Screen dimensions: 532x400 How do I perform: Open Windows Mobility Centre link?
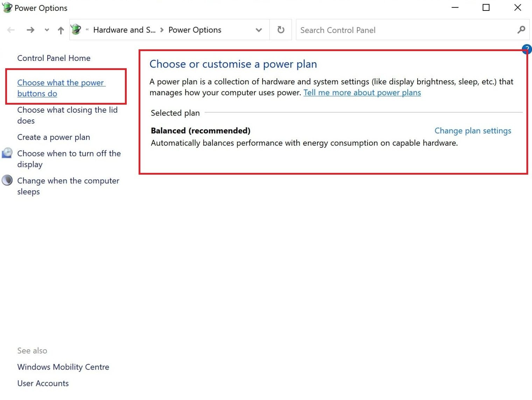63,367
